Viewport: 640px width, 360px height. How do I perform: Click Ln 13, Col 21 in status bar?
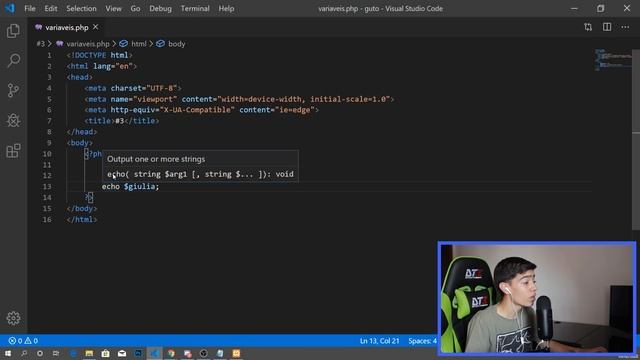click(x=379, y=341)
